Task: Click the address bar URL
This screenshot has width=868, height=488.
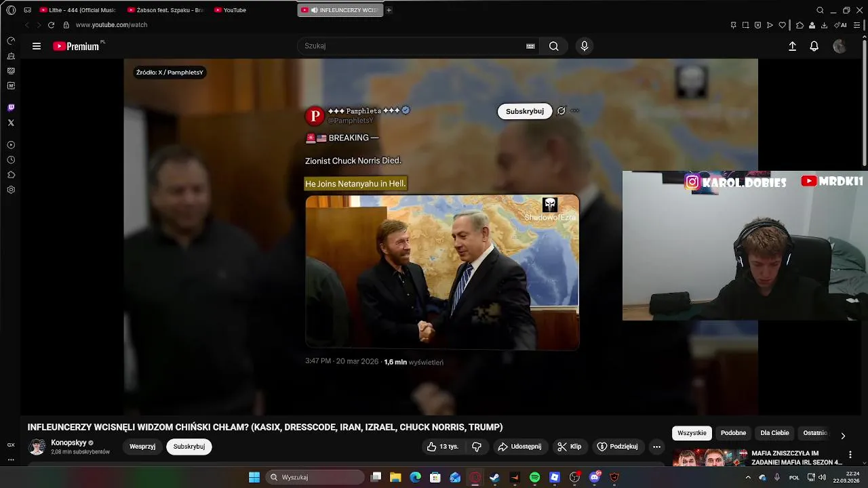Action: coord(111,25)
